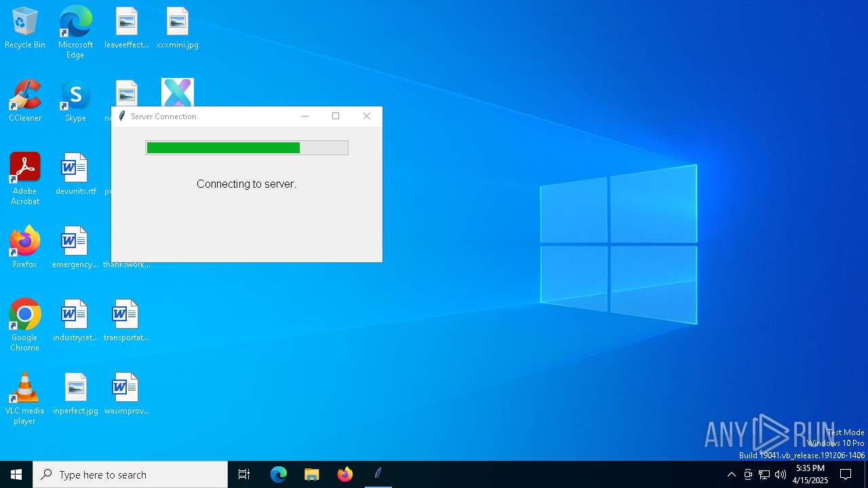
Task: Minimize the Server Connection window
Action: [x=305, y=117]
